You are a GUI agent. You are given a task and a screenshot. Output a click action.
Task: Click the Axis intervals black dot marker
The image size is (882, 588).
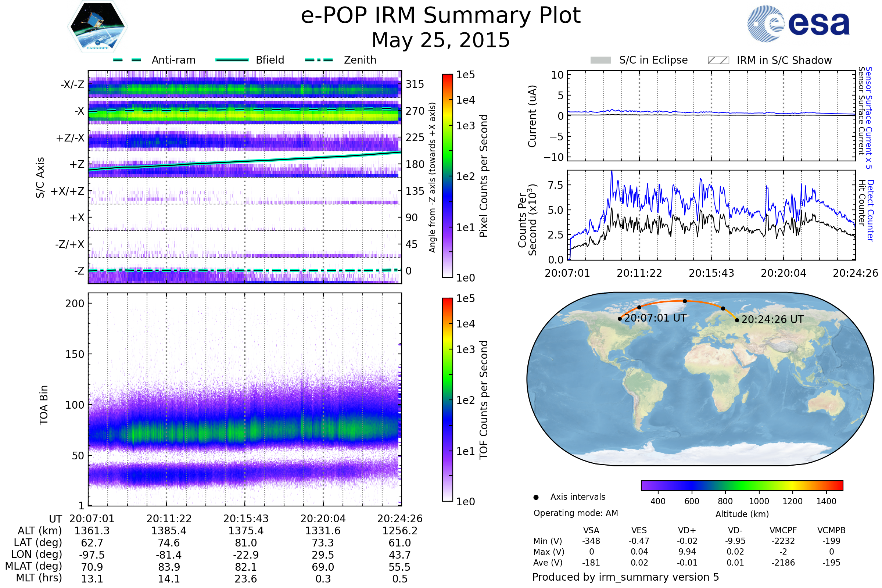[x=536, y=497]
